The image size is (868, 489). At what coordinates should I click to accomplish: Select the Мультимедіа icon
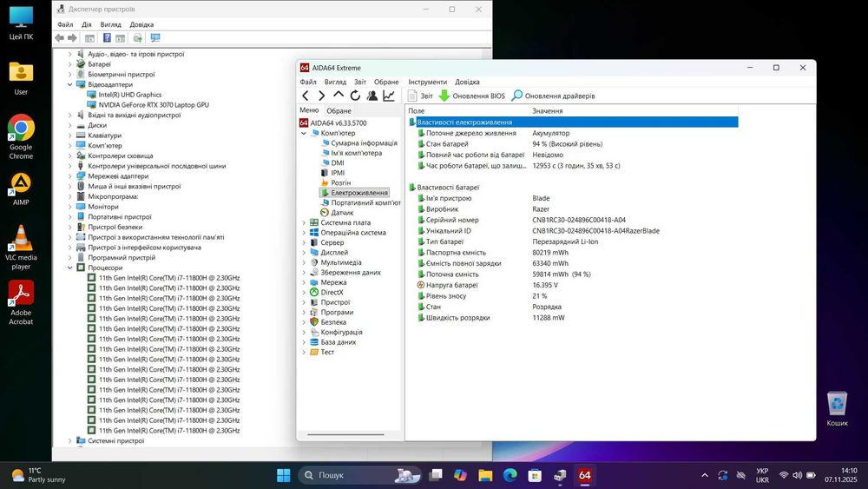[x=314, y=262]
